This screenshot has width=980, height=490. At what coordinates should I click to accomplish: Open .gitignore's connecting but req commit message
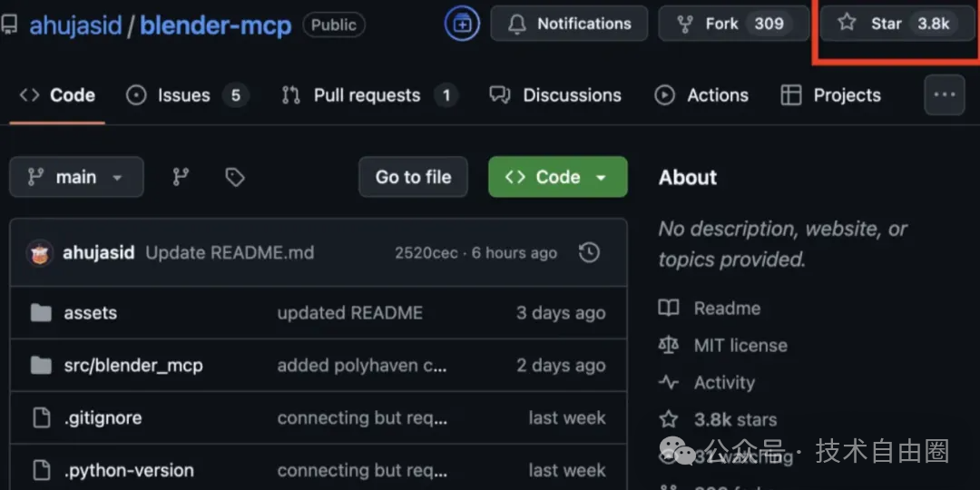pos(362,418)
